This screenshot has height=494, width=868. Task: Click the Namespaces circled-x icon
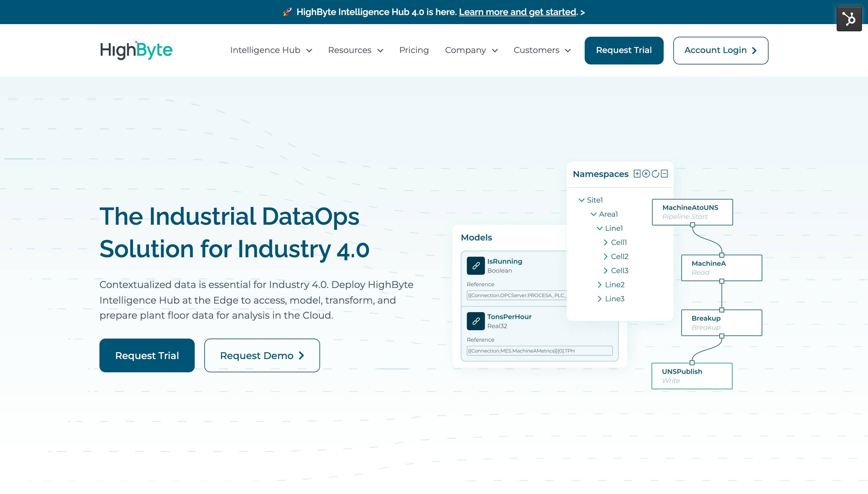[646, 174]
